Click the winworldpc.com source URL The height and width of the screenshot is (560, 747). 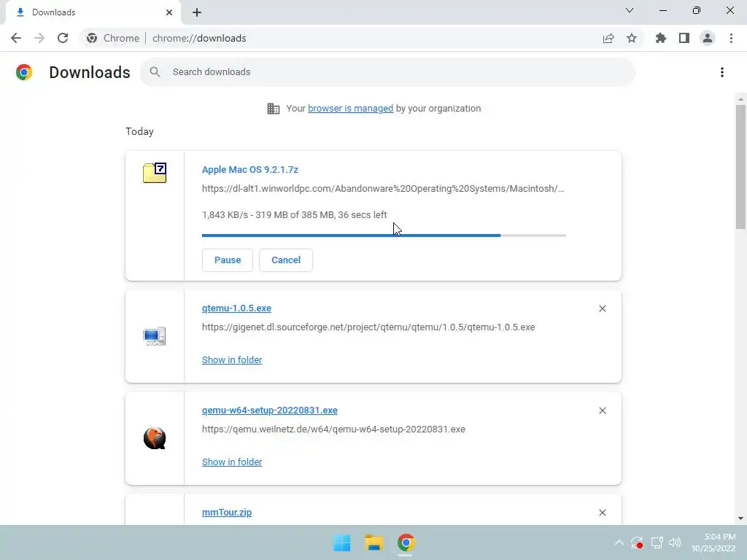pyautogui.click(x=383, y=189)
